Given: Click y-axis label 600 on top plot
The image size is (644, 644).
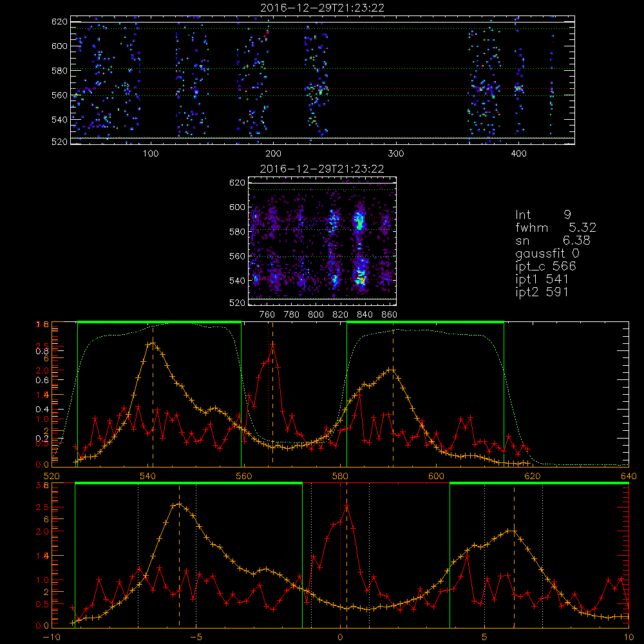Looking at the screenshot, I should [59, 46].
